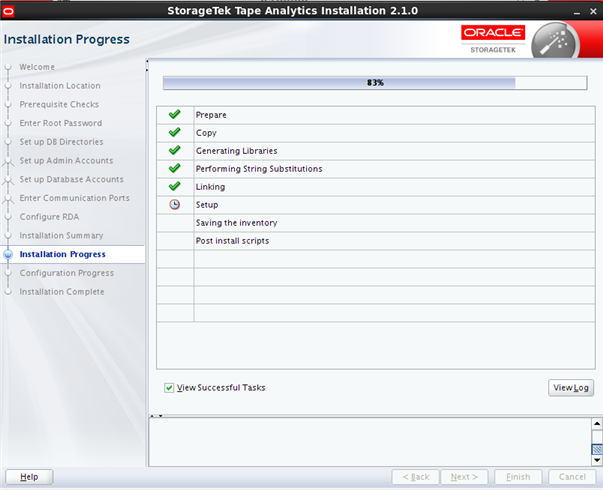Click the Linking task row text
This screenshot has width=603, height=490.
(210, 187)
